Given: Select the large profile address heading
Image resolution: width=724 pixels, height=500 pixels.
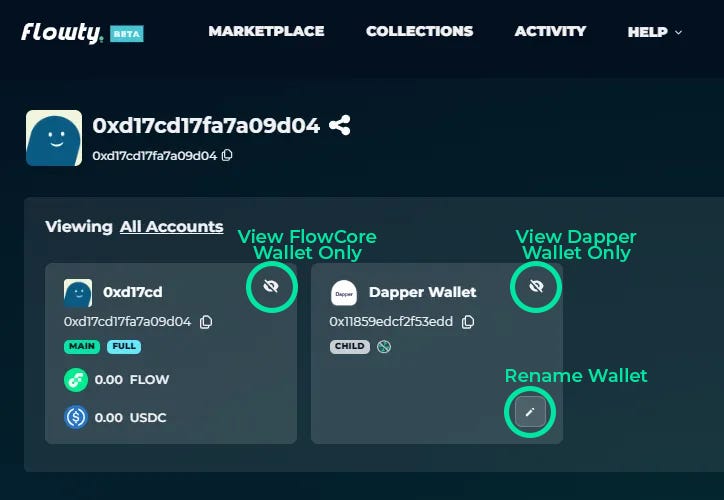Looking at the screenshot, I should point(206,126).
